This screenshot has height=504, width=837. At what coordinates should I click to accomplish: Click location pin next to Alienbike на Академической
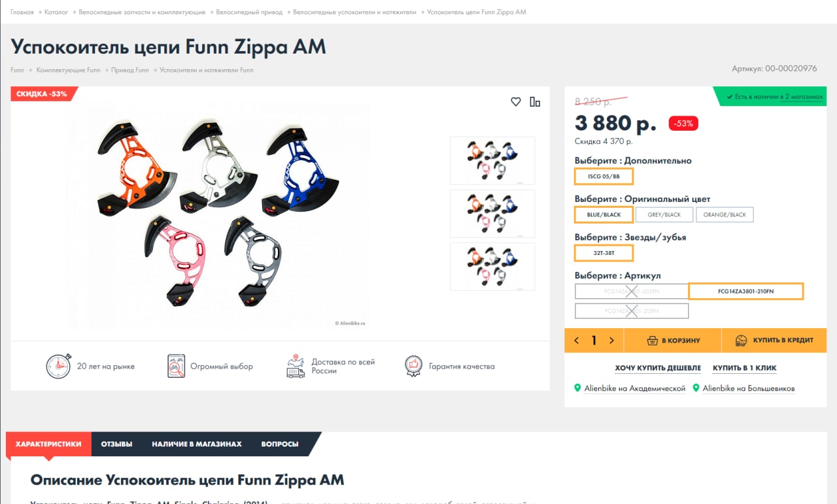coord(577,388)
